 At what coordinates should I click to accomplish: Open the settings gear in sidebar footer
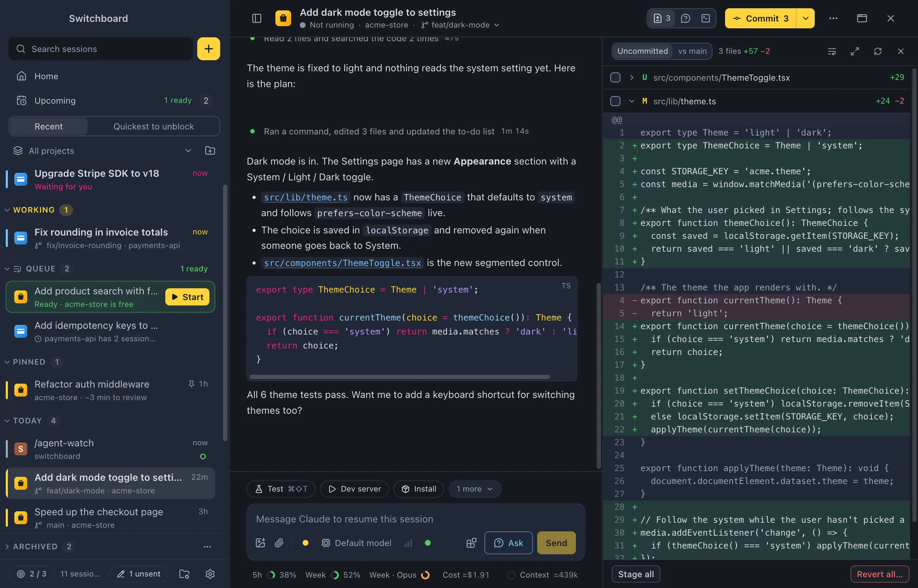coord(210,574)
